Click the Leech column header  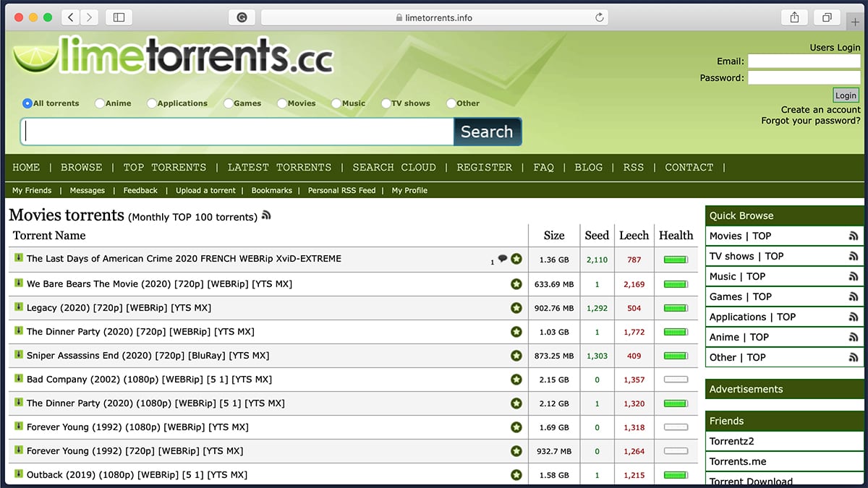[634, 235]
